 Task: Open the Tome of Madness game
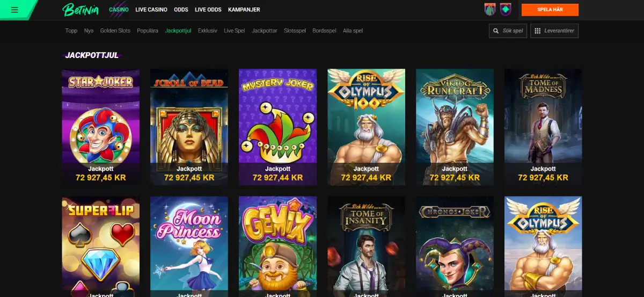tap(543, 127)
